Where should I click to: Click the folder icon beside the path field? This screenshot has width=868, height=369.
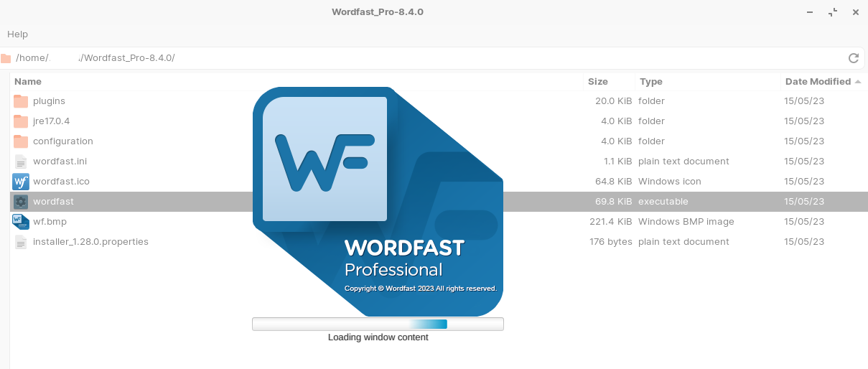(x=6, y=58)
